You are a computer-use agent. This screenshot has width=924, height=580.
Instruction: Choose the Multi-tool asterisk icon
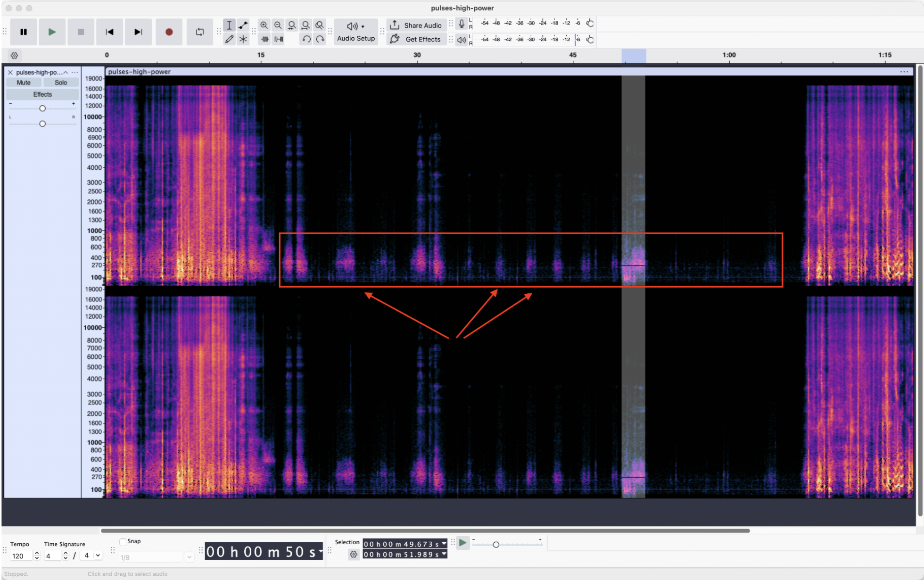pyautogui.click(x=243, y=39)
